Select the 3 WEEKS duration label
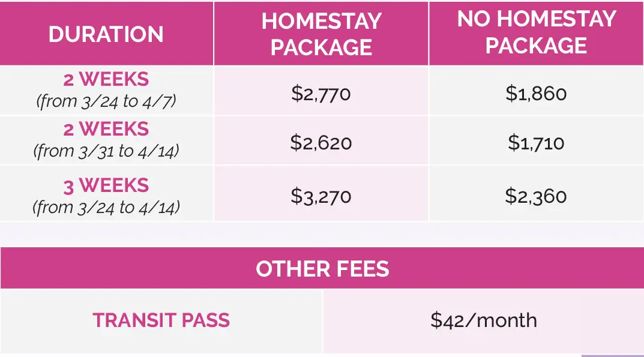The width and height of the screenshot is (644, 357). (x=106, y=185)
